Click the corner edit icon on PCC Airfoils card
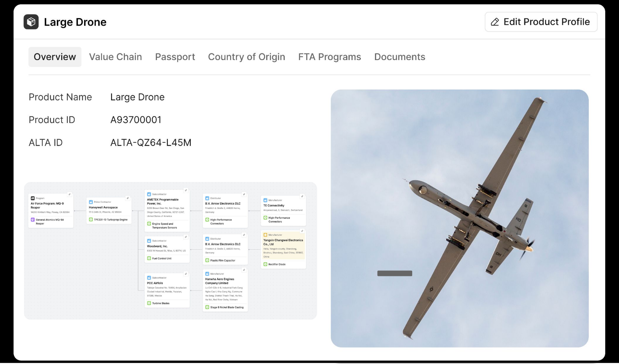619x364 pixels. pos(186,274)
